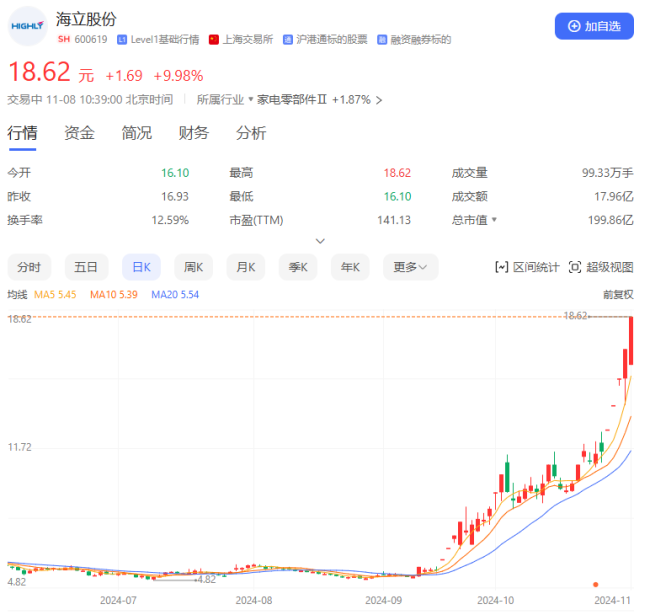Click the 昨收 value 16.93

pyautogui.click(x=175, y=196)
